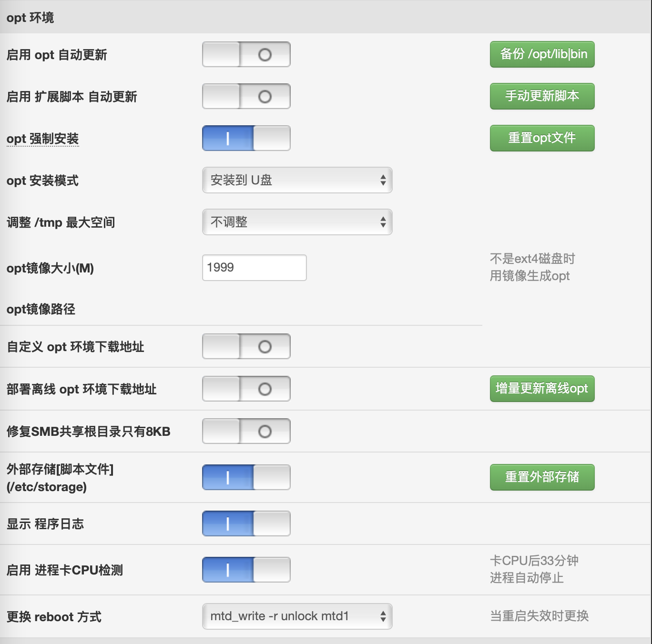The width and height of the screenshot is (652, 644).
Task: Enable the opt auto-update toggle
Action: (246, 54)
